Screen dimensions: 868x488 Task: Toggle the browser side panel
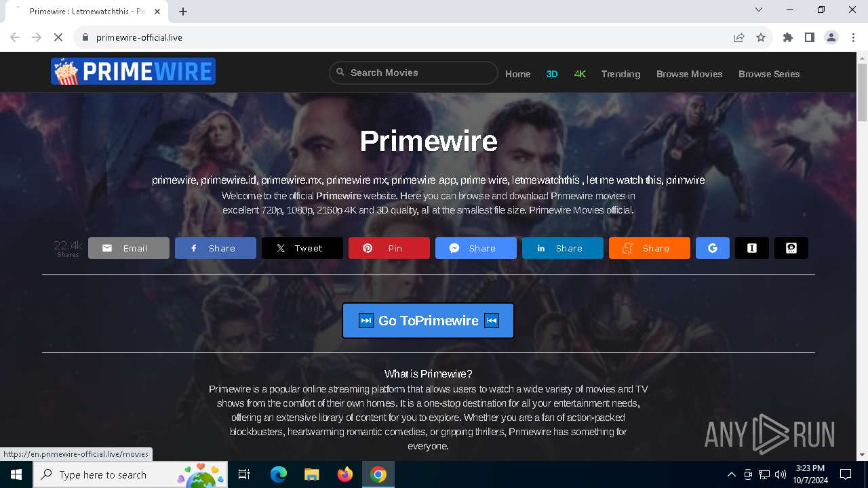(x=810, y=37)
